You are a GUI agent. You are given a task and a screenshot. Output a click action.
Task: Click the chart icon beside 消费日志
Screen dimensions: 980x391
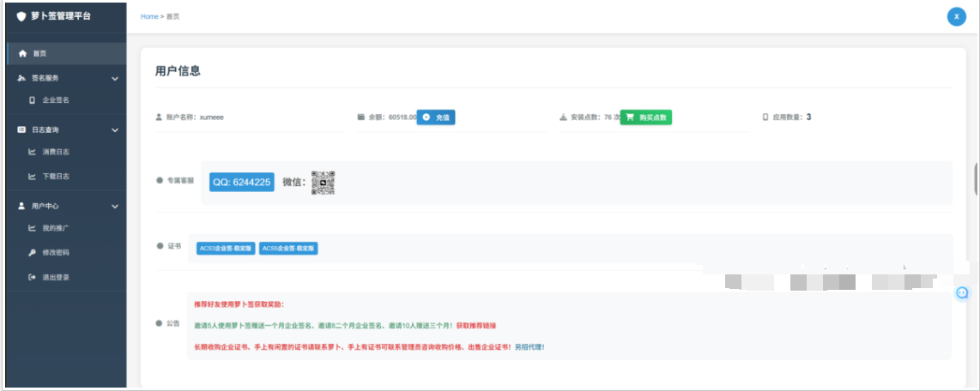(32, 152)
